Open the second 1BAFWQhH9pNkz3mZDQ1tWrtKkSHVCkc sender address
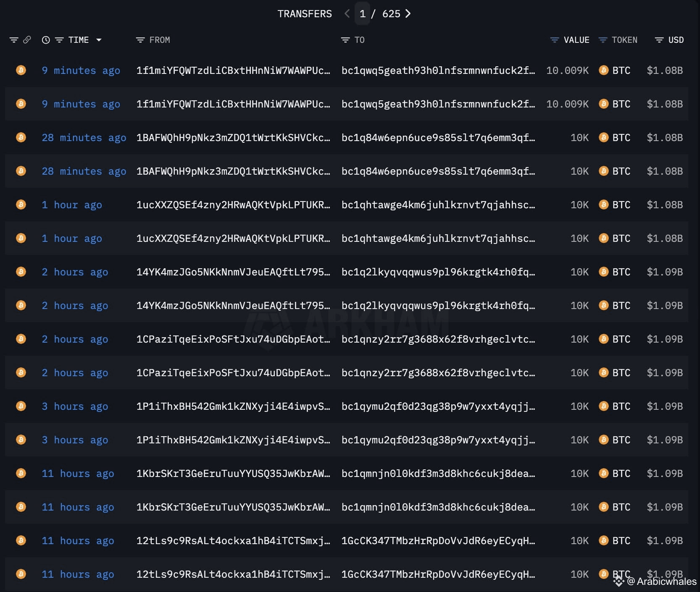This screenshot has height=592, width=700. 233,171
